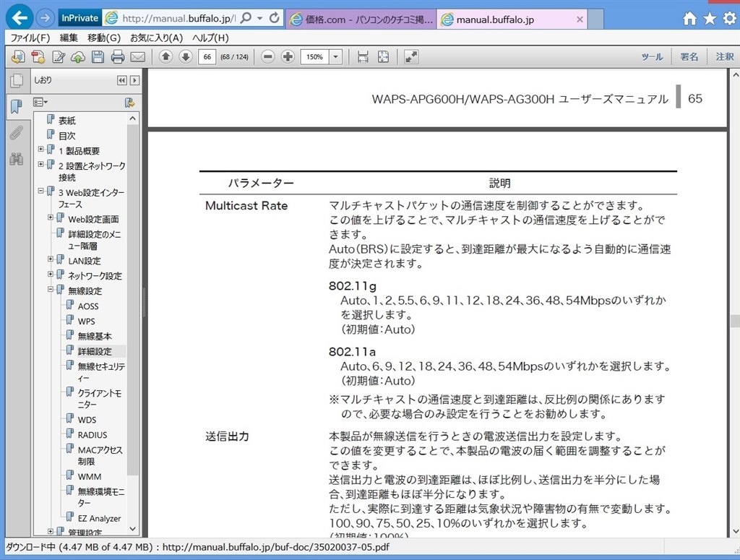Open the ファイル(F) menu
Viewport: 740px width, 560px height.
(30, 38)
